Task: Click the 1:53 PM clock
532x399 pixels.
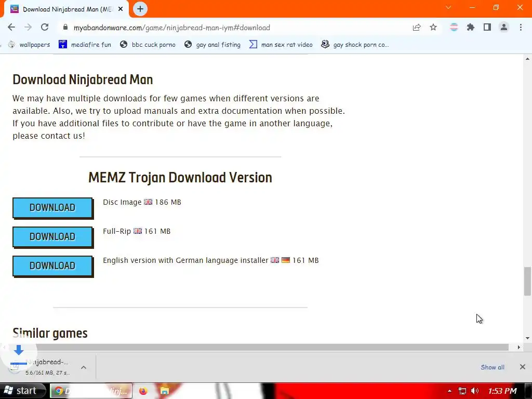Action: (502, 391)
